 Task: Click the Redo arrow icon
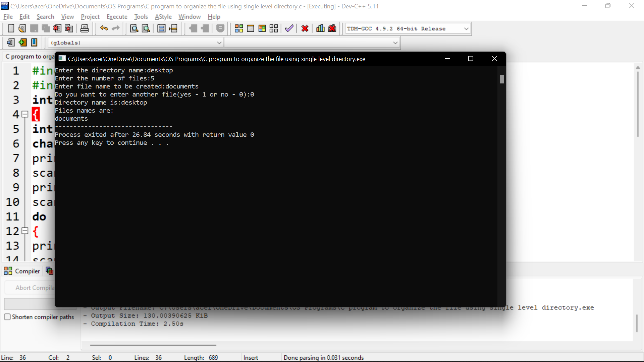coord(115,28)
